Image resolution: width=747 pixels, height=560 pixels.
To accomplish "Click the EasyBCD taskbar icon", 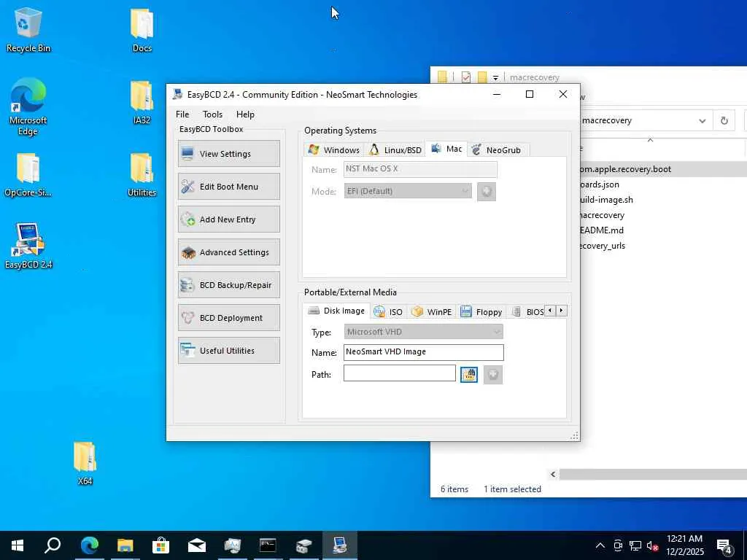I will [340, 545].
